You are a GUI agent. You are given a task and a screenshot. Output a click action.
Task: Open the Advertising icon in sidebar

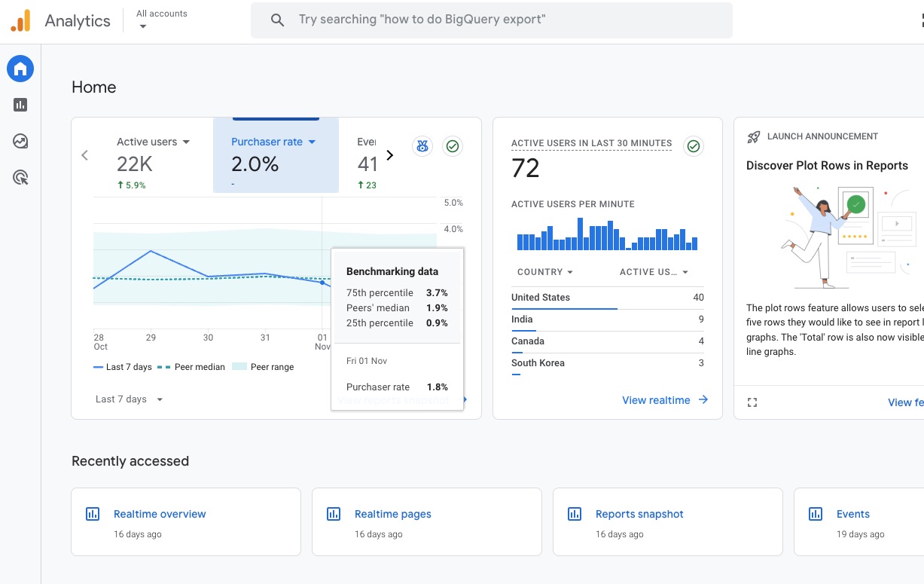(x=20, y=178)
